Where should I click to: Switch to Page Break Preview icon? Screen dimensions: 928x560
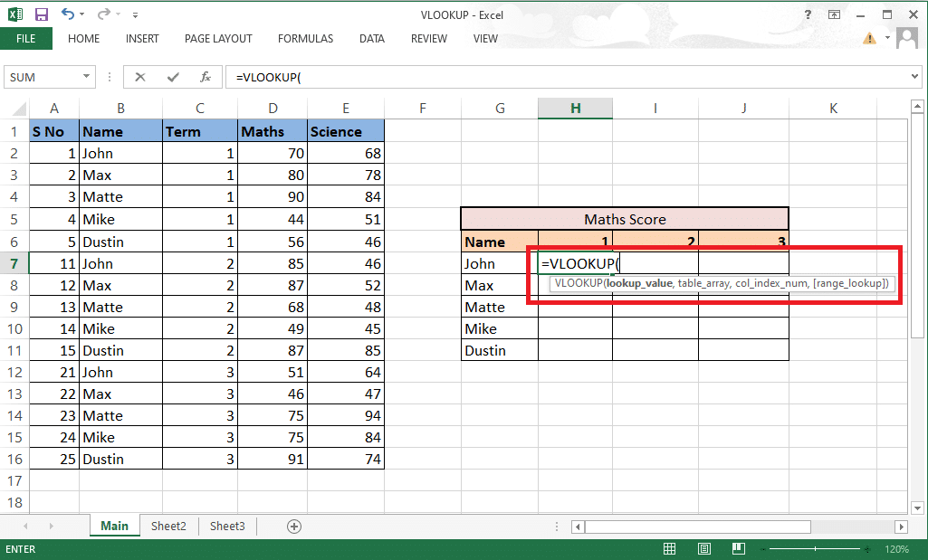click(739, 549)
